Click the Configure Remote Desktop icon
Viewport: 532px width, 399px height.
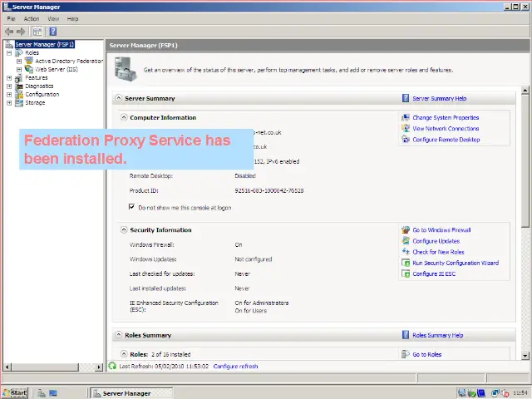click(x=406, y=140)
